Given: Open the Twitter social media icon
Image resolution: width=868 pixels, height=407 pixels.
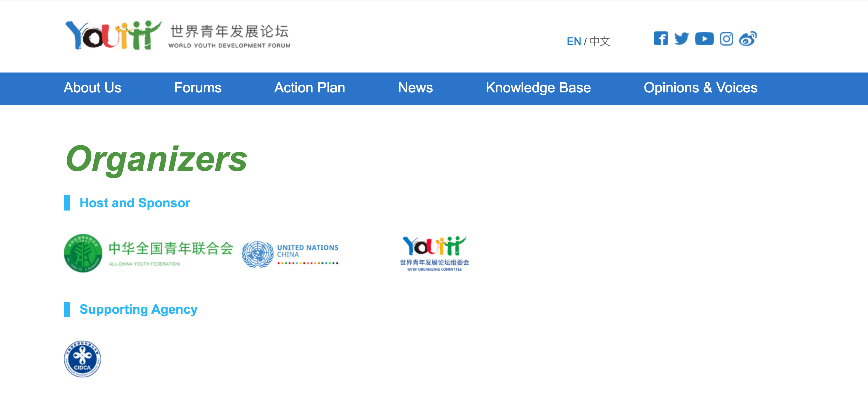Looking at the screenshot, I should tap(682, 39).
